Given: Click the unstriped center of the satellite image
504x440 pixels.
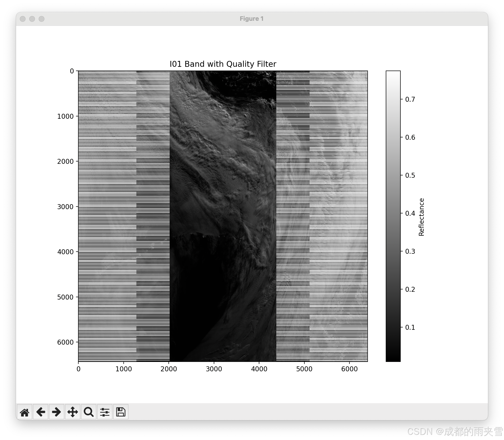Looking at the screenshot, I should (223, 216).
